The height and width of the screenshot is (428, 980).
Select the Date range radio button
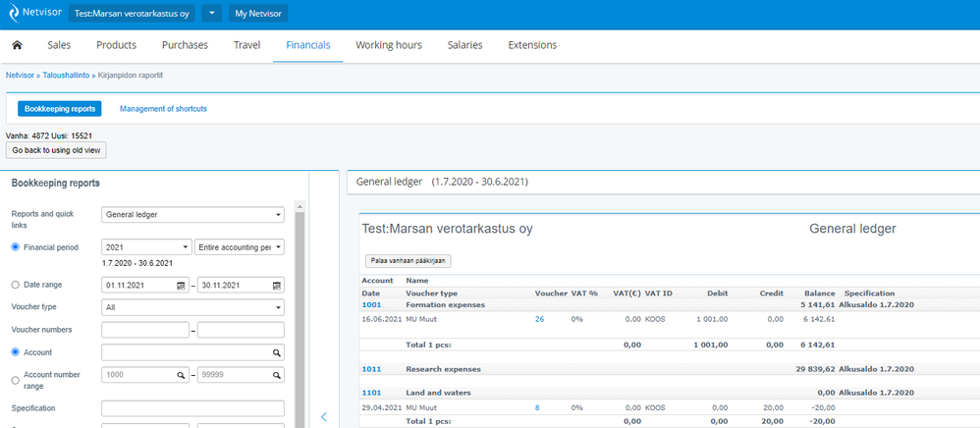(16, 285)
